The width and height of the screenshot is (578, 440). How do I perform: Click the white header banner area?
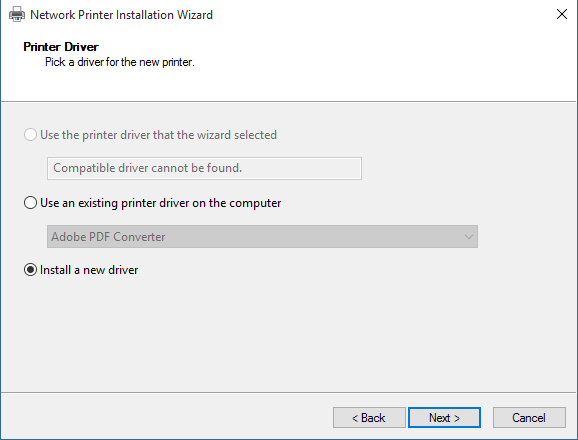click(x=369, y=63)
